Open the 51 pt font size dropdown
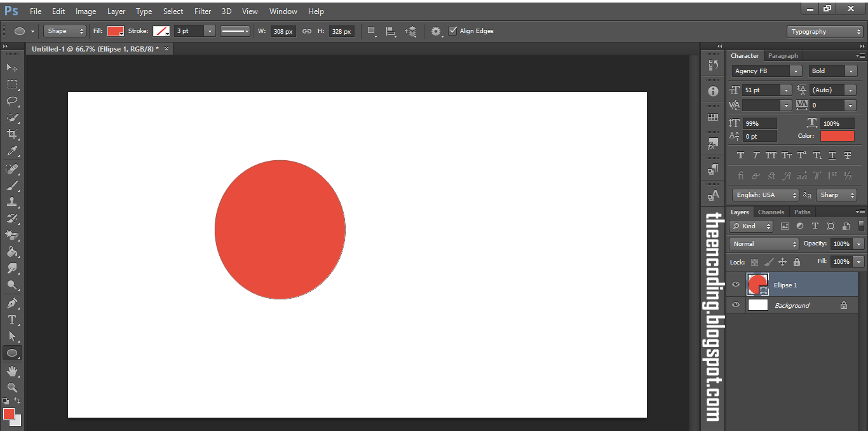Image resolution: width=868 pixels, height=431 pixels. (787, 90)
